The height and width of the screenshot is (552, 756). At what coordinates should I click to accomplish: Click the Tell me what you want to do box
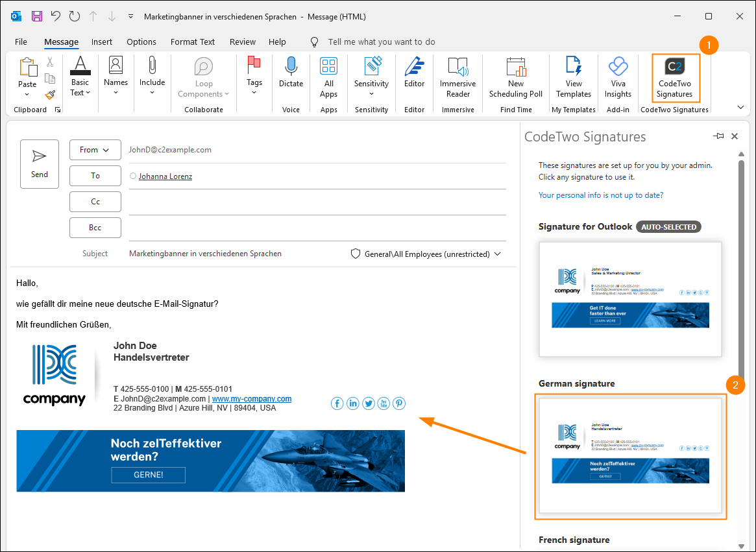382,42
